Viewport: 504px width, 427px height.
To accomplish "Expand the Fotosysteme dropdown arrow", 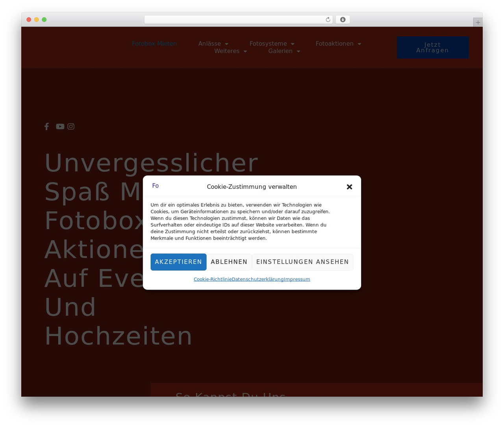I will tap(293, 44).
